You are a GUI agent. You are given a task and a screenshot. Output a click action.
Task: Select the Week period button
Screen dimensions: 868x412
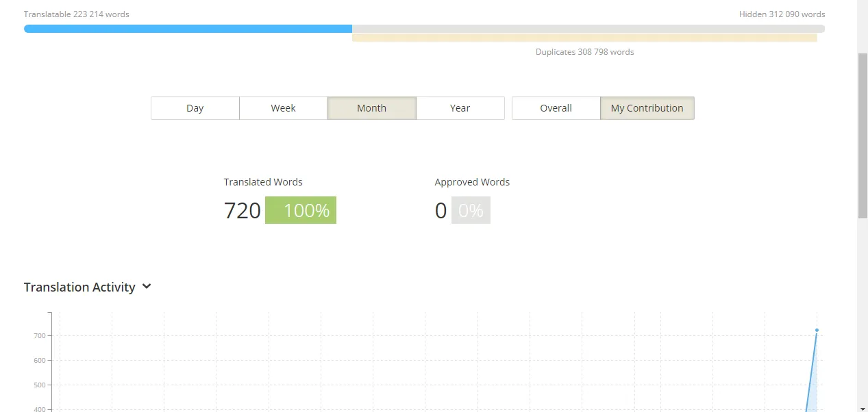point(284,108)
